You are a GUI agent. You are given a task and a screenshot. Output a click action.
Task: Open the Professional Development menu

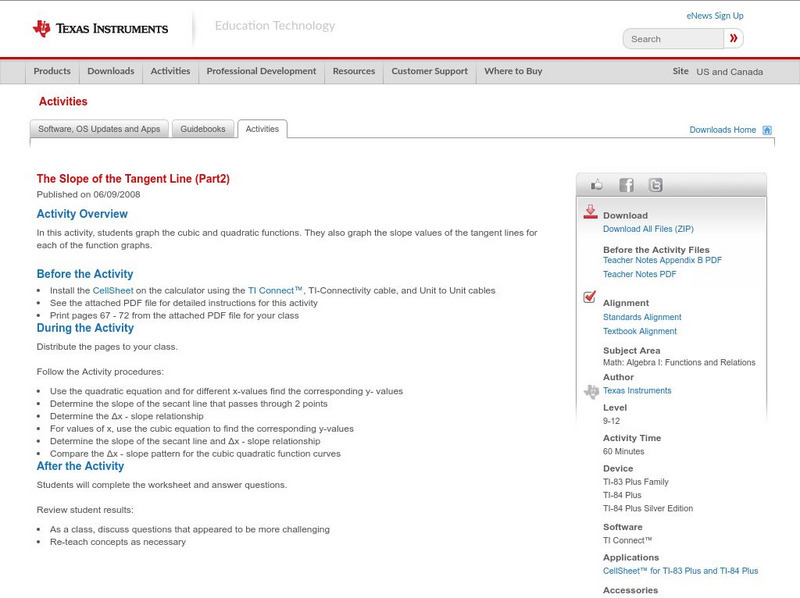click(261, 71)
